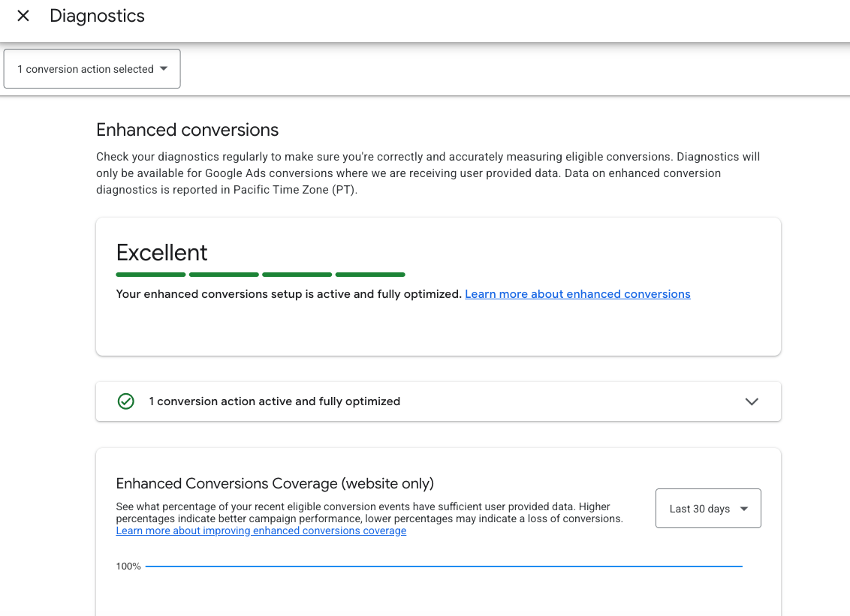Select the conversion action status summary text

pyautogui.click(x=275, y=401)
